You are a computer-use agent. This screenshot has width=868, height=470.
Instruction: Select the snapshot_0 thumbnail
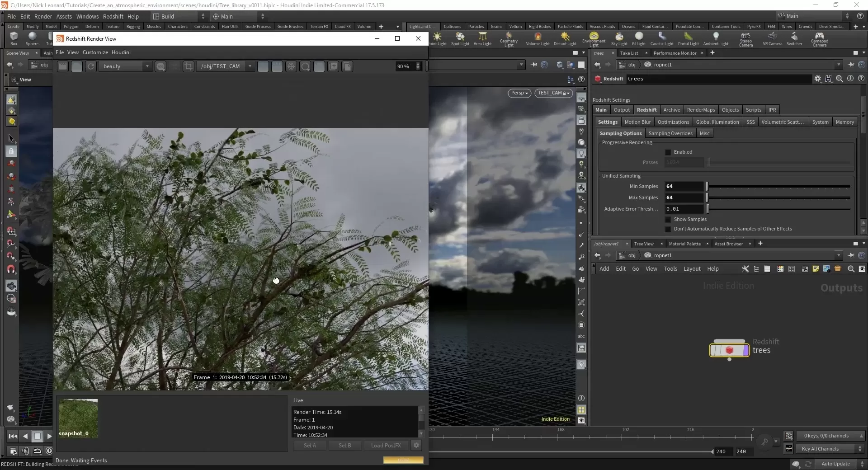78,418
